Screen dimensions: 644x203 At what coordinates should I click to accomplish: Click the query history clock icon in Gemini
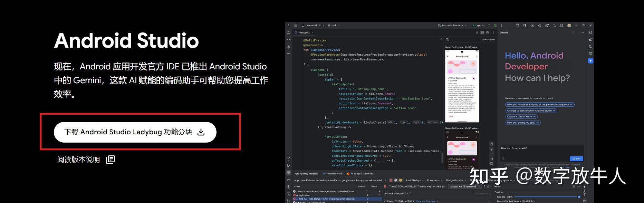(x=503, y=159)
